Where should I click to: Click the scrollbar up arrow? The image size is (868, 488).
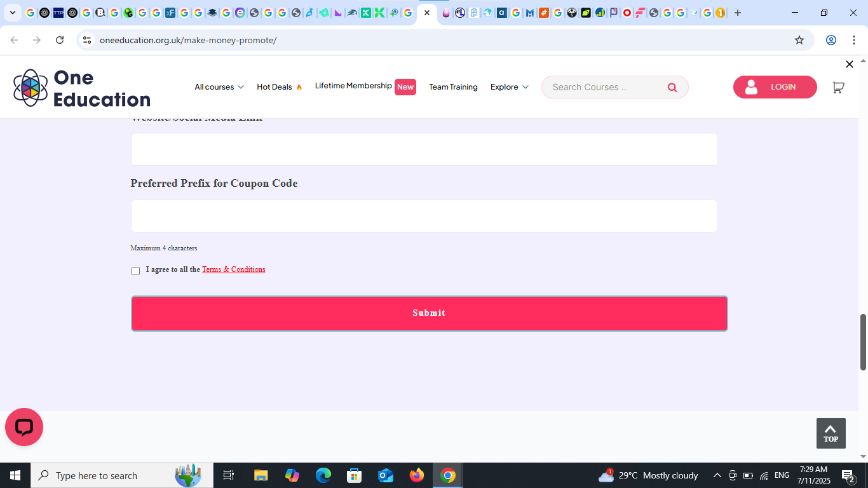pyautogui.click(x=863, y=61)
